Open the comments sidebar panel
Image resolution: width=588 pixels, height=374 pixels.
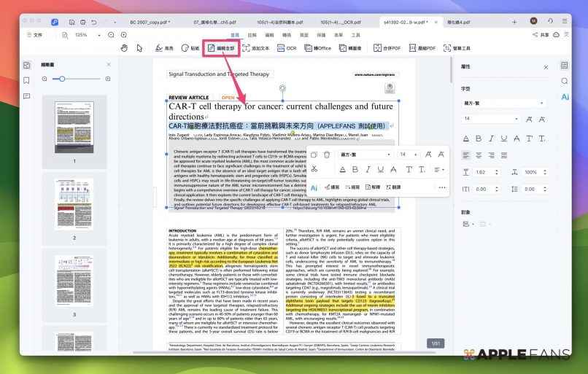27,96
